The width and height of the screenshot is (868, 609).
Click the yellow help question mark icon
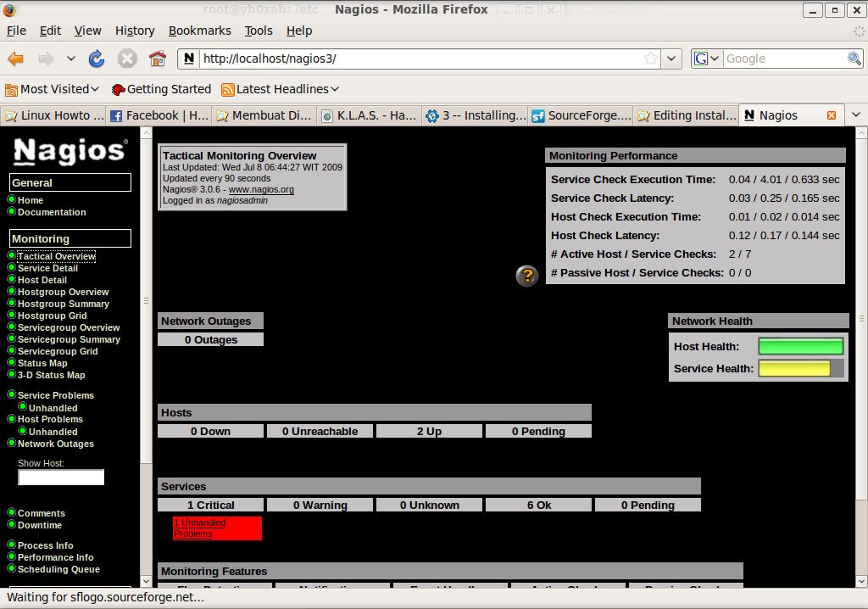pos(527,276)
